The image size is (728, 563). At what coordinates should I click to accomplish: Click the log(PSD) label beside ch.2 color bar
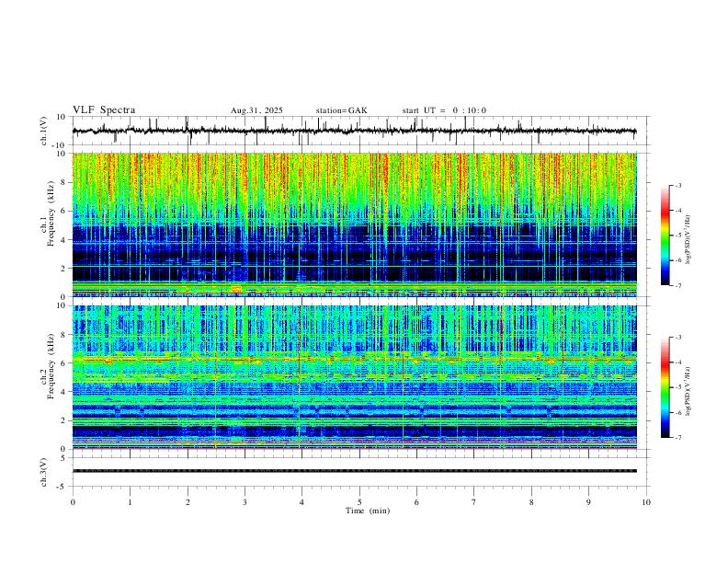[688, 391]
